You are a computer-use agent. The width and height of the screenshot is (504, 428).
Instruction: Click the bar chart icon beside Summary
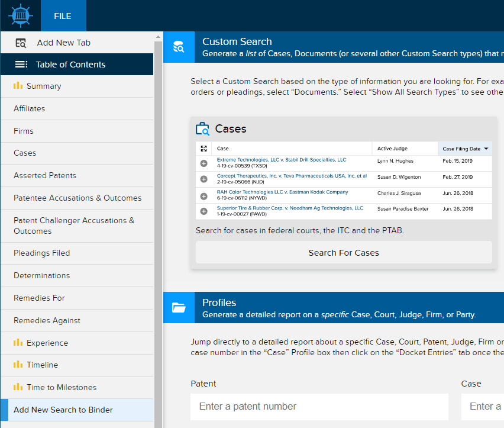tap(18, 85)
